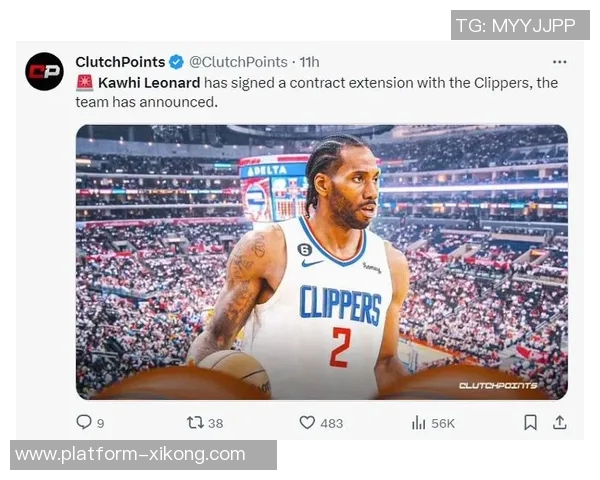This screenshot has height=480, width=600.
Task: Click the 9 replies count
Action: click(x=100, y=424)
